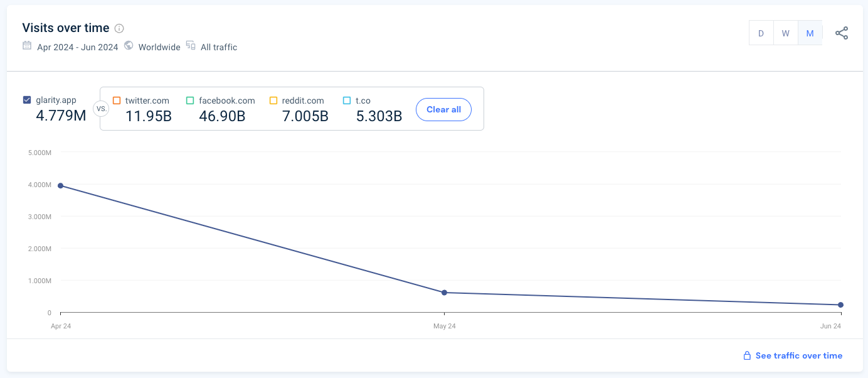This screenshot has height=378, width=868.
Task: Click the 5.000M axis label
Action: [x=40, y=153]
